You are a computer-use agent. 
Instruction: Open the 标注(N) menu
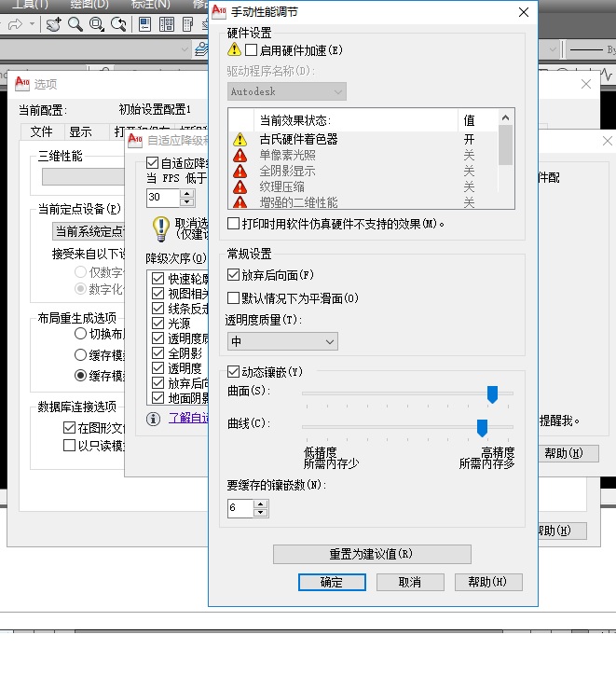[151, 5]
